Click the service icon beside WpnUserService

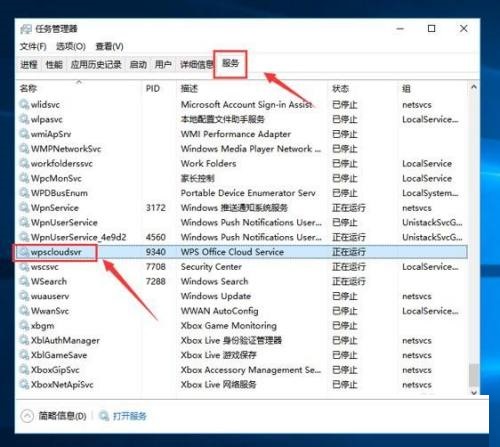[x=24, y=222]
